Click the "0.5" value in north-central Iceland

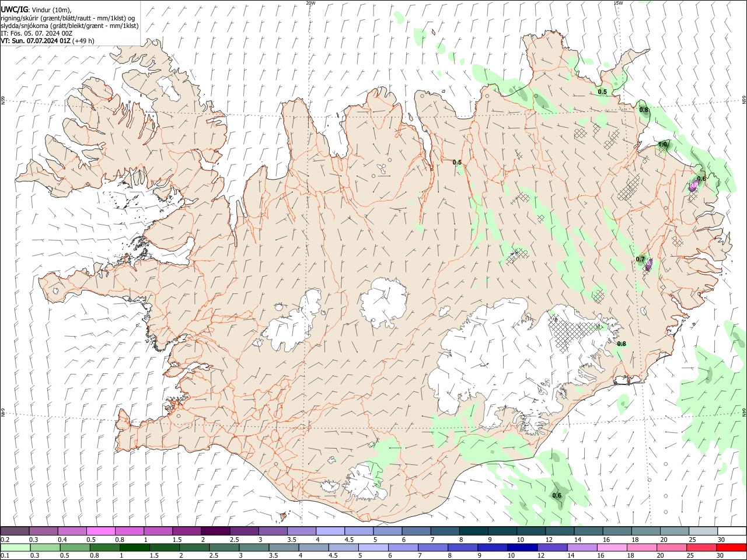[x=457, y=163]
